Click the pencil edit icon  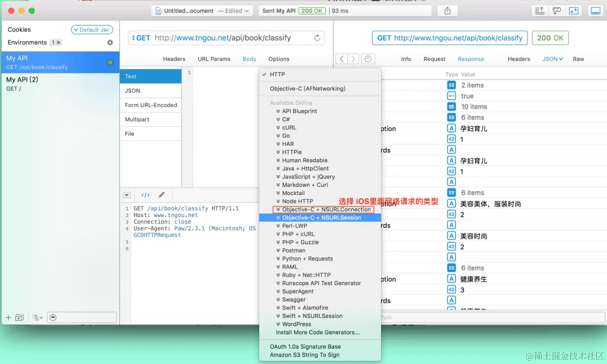click(162, 195)
